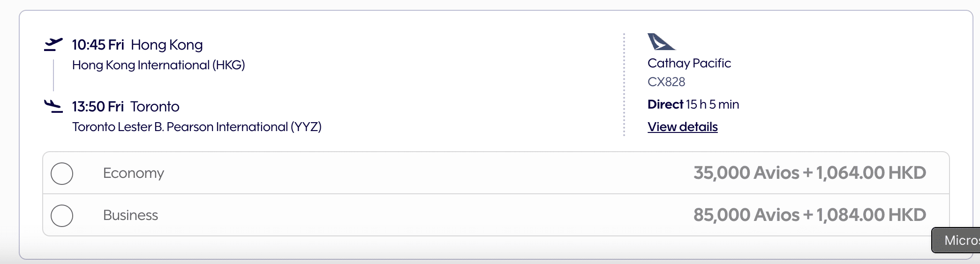Click the 10:45 Fri departure time
980x264 pixels.
click(98, 45)
